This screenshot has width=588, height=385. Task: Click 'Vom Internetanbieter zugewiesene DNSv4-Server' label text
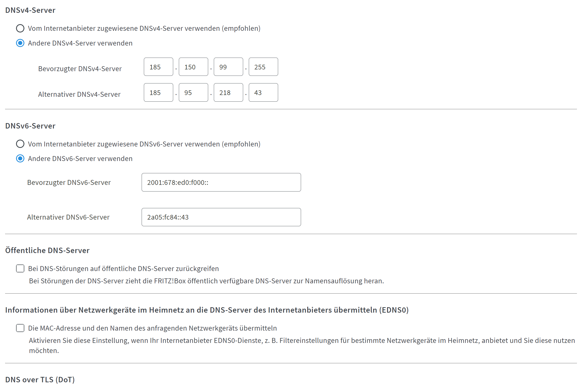[144, 28]
